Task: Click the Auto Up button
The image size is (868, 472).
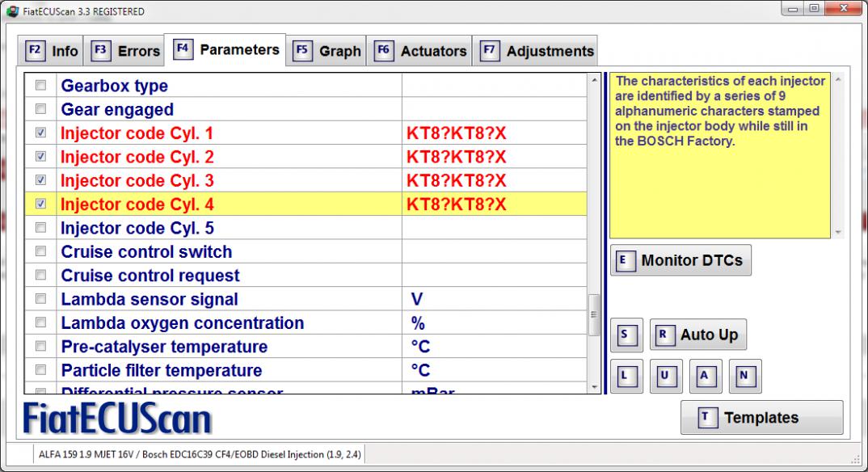Action: coord(698,335)
